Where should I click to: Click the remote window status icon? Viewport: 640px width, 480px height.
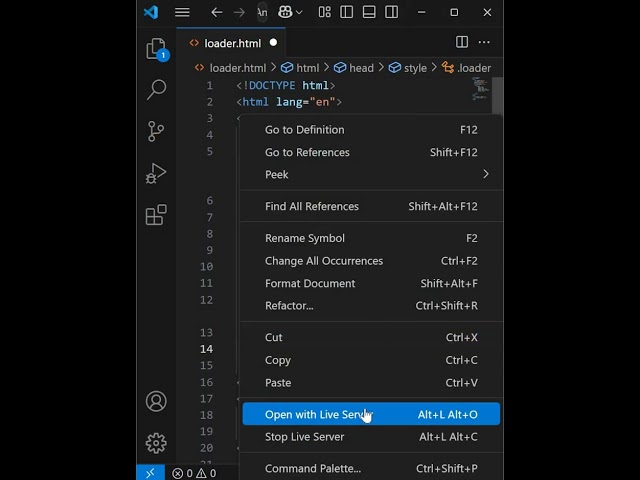151,473
